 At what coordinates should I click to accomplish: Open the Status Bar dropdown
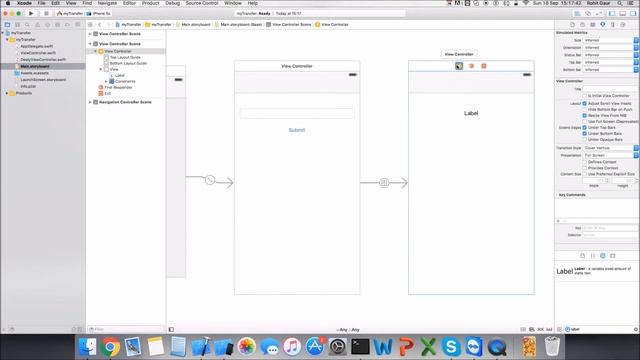tap(611, 55)
